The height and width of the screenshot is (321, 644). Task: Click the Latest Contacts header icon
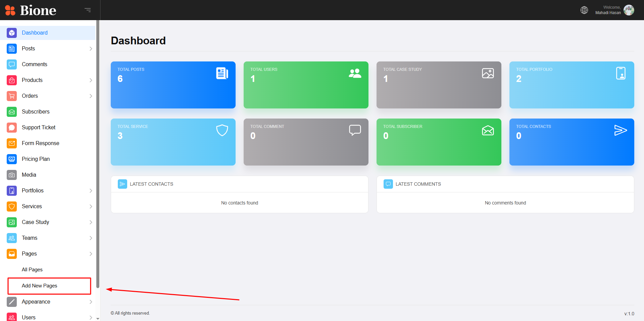pos(122,184)
